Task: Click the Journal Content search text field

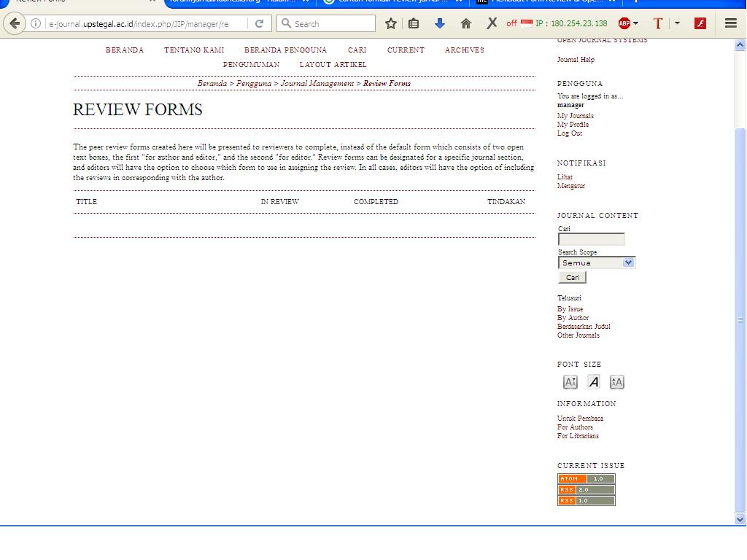Action: tap(591, 239)
